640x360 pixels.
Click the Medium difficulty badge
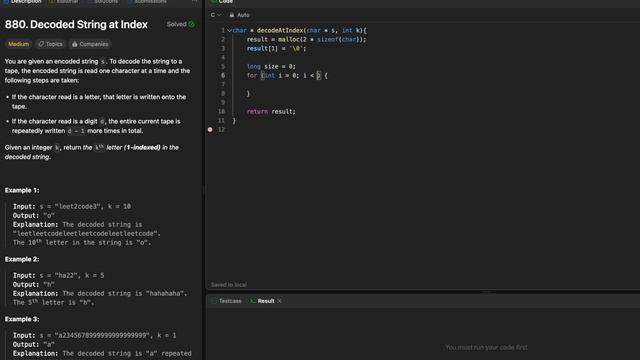point(19,44)
